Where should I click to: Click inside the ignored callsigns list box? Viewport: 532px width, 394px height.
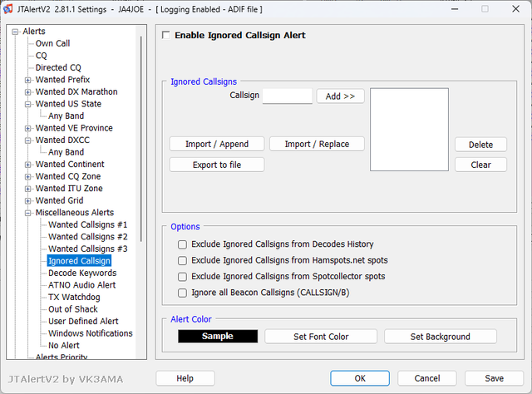point(409,130)
